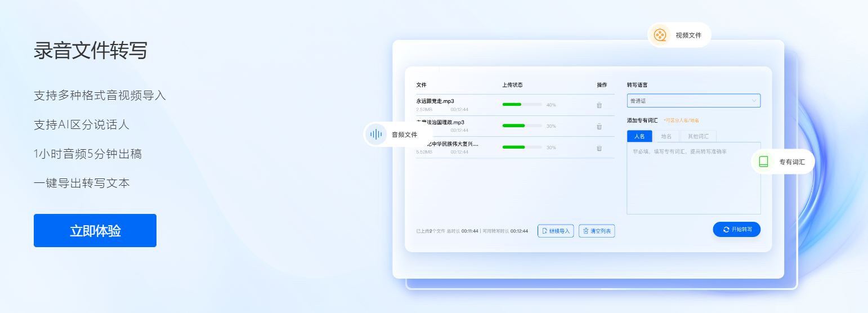Click in the 专有词汇 text area
Viewport: 868px width, 313px height.
coord(693,178)
